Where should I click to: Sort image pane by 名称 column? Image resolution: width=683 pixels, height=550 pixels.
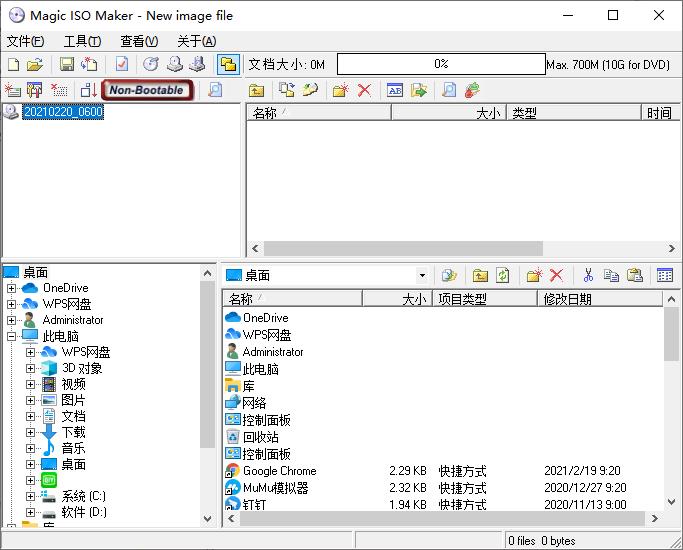[x=319, y=113]
